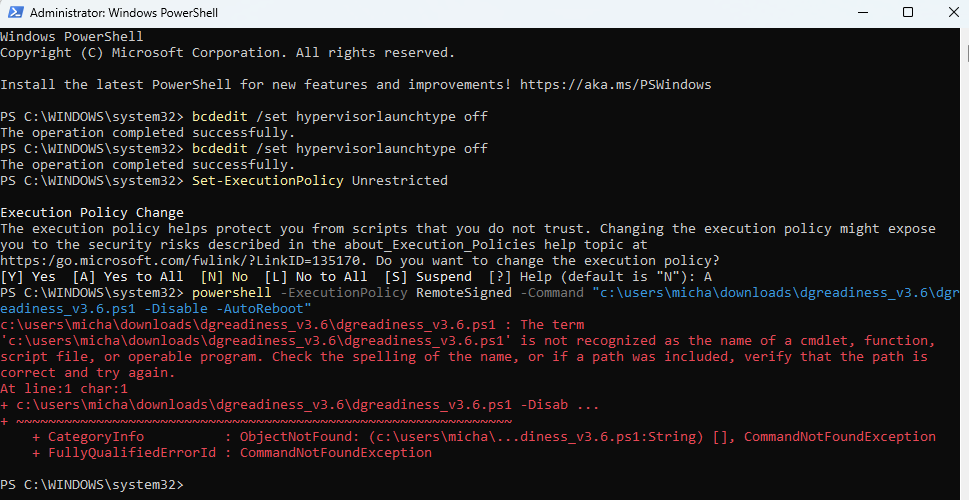Click the go.microsoft.com fwlink URL text

[x=180, y=261]
